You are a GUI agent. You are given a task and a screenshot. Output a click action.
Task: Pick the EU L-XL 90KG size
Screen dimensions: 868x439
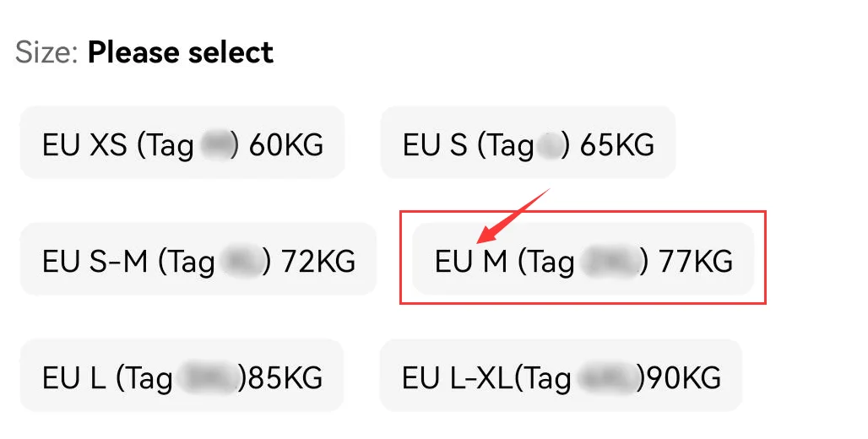(561, 377)
